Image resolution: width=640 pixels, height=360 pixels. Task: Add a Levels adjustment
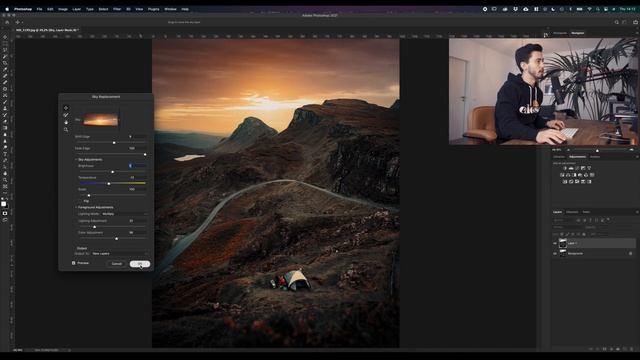click(x=571, y=168)
